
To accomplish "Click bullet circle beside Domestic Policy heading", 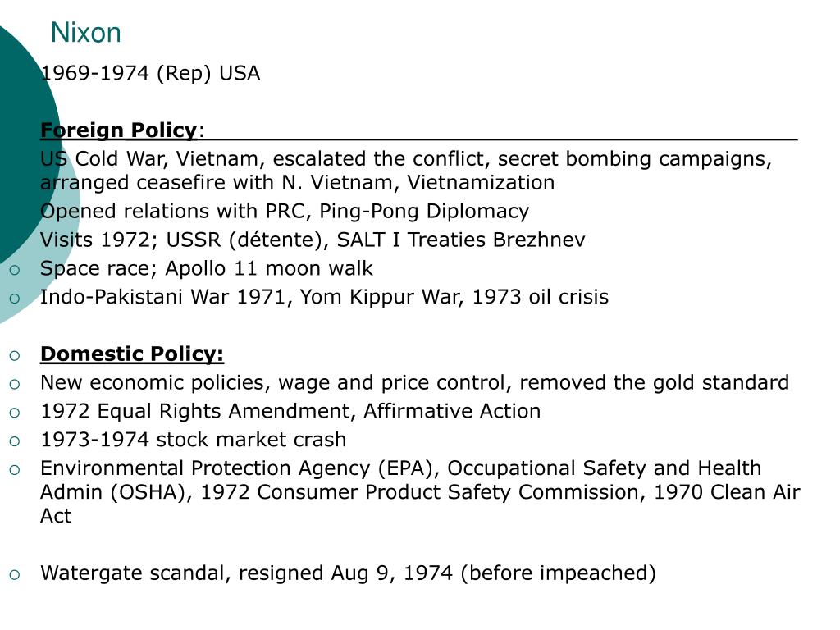I will click(x=15, y=356).
